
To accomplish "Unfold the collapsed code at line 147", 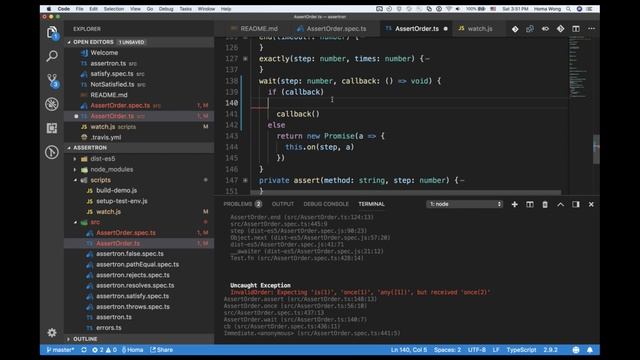I will point(245,180).
